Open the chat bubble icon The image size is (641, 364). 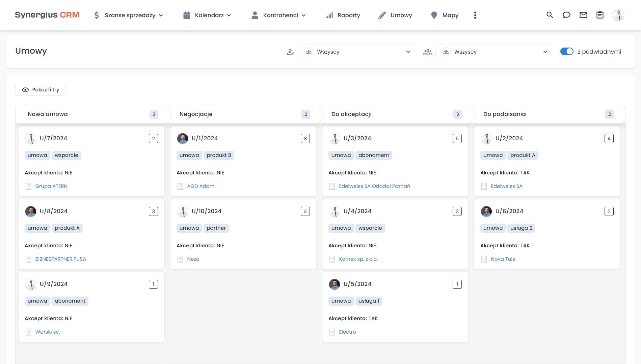tap(566, 15)
